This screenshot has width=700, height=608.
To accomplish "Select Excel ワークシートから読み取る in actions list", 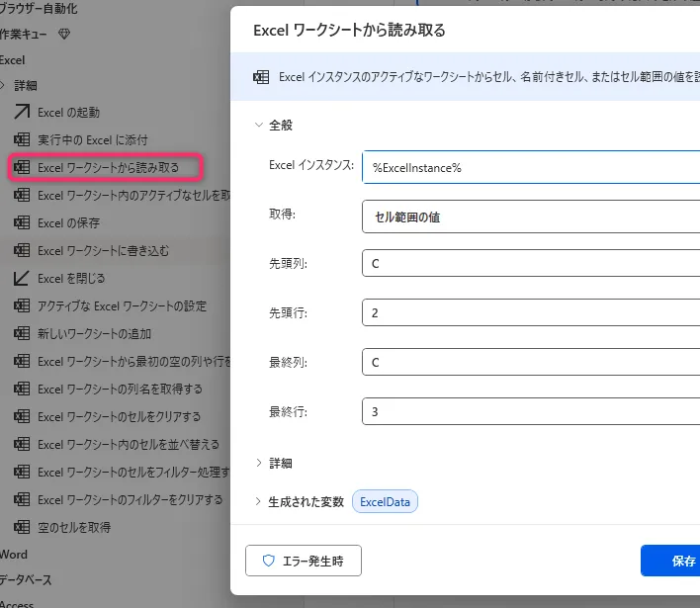I will point(108,168).
